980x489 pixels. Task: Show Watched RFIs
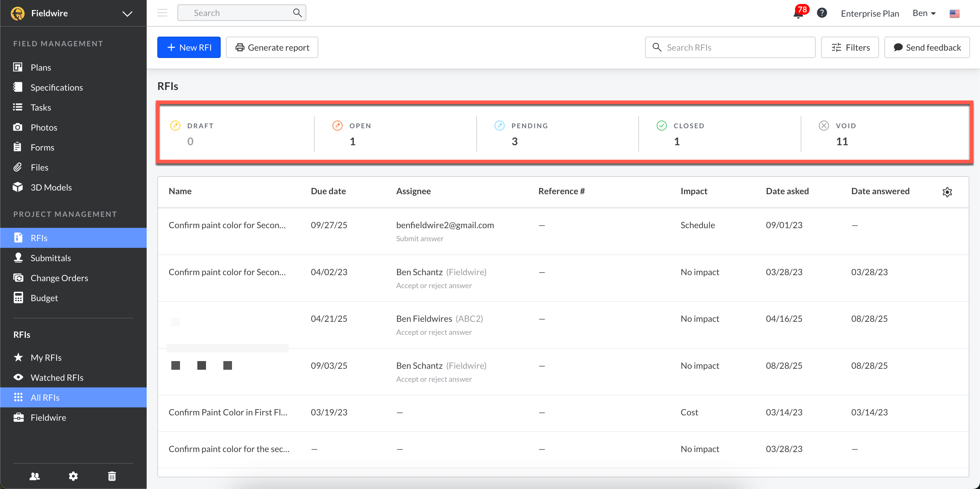point(57,377)
